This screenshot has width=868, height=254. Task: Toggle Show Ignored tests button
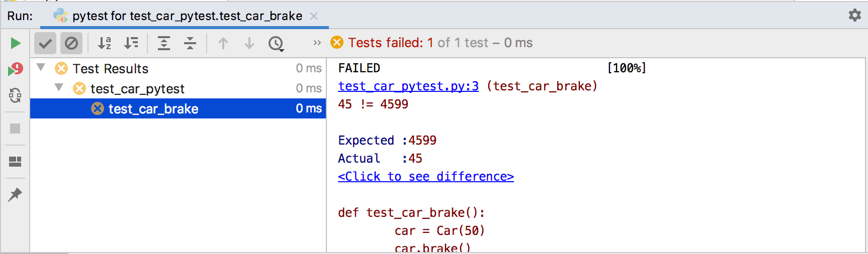click(x=71, y=43)
